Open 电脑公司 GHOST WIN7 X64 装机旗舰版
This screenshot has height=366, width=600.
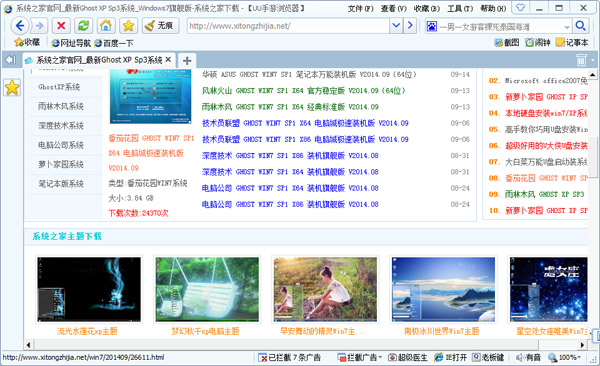pyautogui.click(x=290, y=188)
